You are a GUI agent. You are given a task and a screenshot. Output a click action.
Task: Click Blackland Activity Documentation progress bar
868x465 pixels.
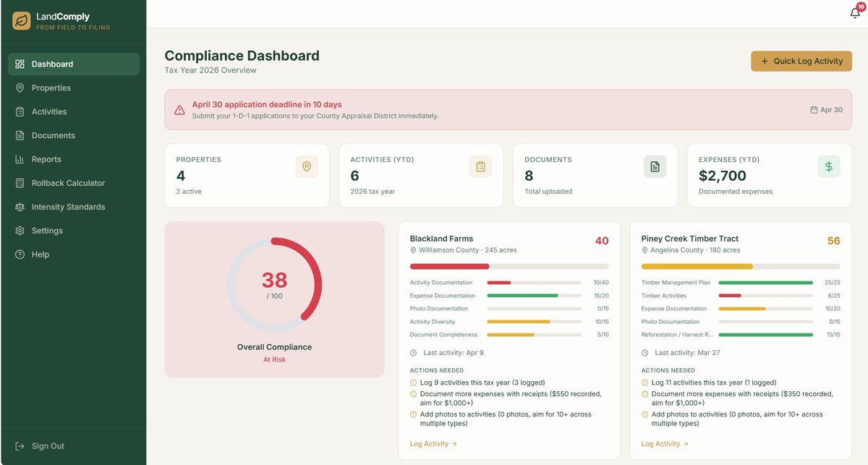coord(535,283)
